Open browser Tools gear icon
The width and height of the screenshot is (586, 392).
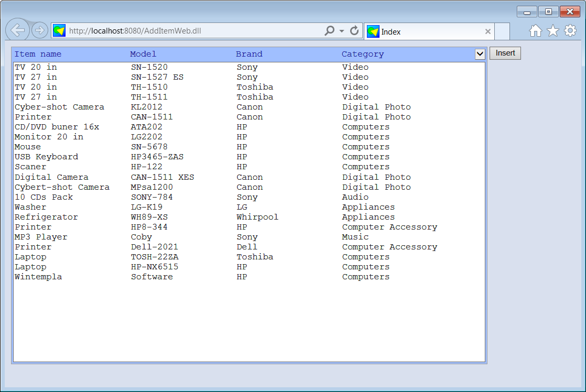pyautogui.click(x=570, y=30)
